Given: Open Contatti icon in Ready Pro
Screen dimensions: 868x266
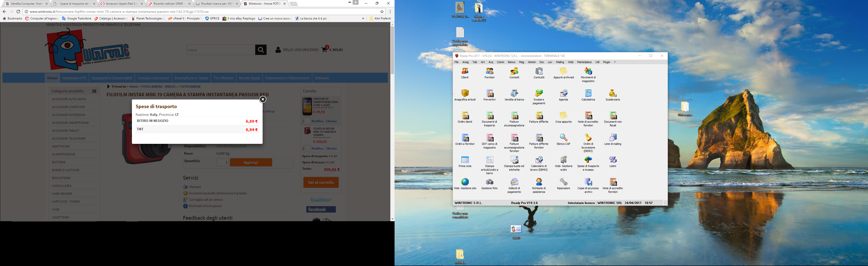Looking at the screenshot, I should (x=514, y=71).
